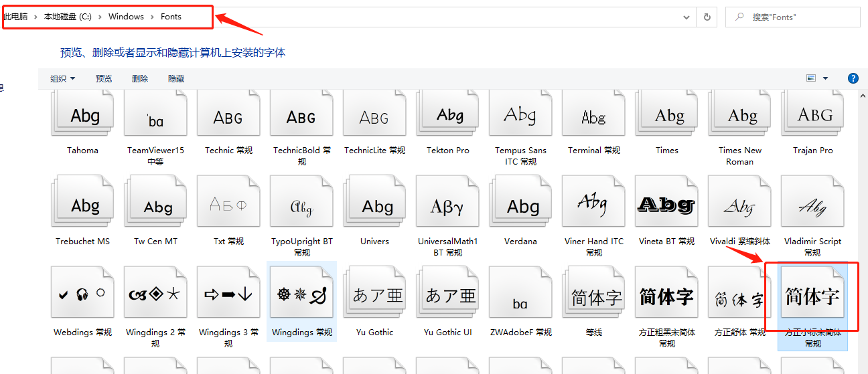Image resolution: width=868 pixels, height=374 pixels.
Task: Click the 删除 toolbar item
Action: click(140, 79)
